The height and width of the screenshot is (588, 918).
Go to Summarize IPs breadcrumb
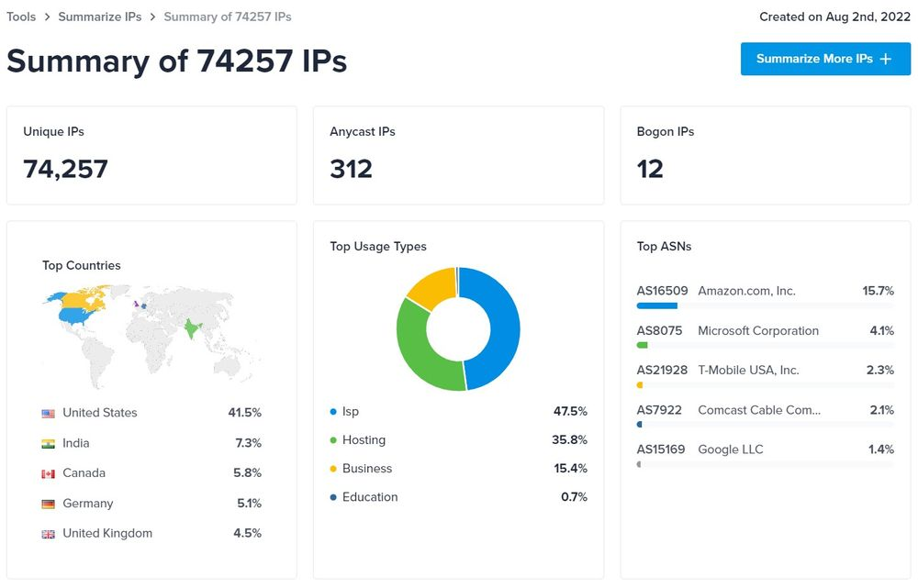click(x=99, y=17)
